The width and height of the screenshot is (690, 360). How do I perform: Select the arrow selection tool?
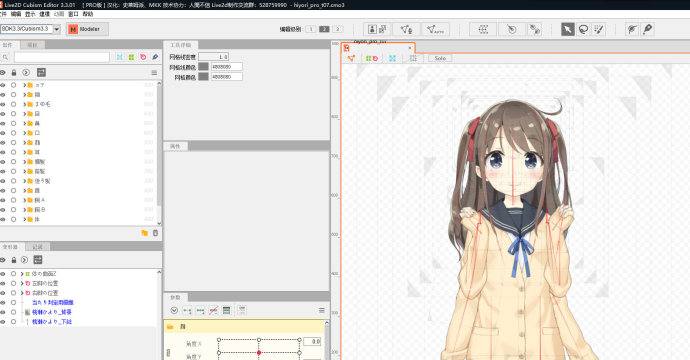pyautogui.click(x=568, y=29)
